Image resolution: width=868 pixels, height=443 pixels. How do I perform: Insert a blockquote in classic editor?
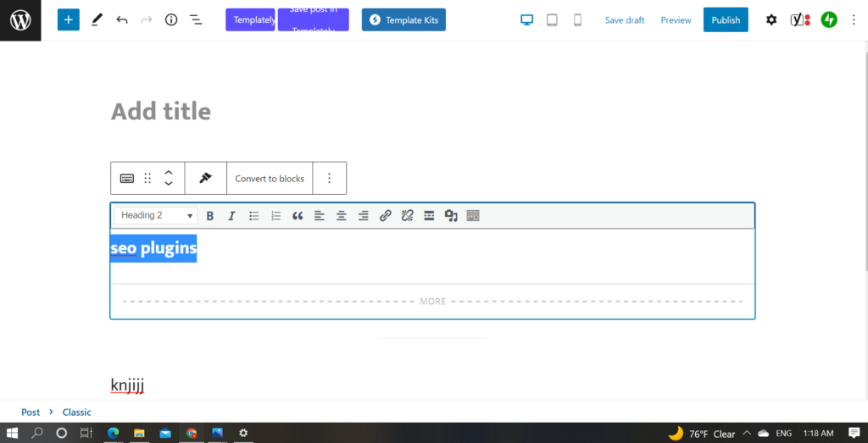[x=298, y=216]
